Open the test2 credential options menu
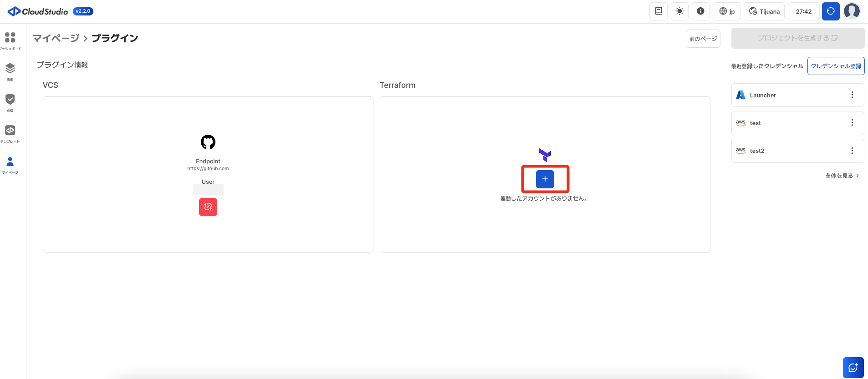 (x=852, y=151)
